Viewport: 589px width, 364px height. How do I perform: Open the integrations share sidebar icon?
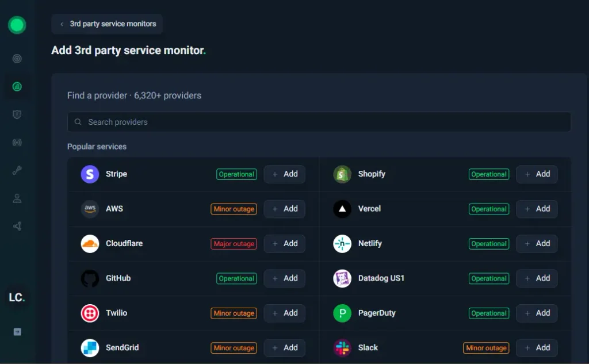tap(17, 226)
